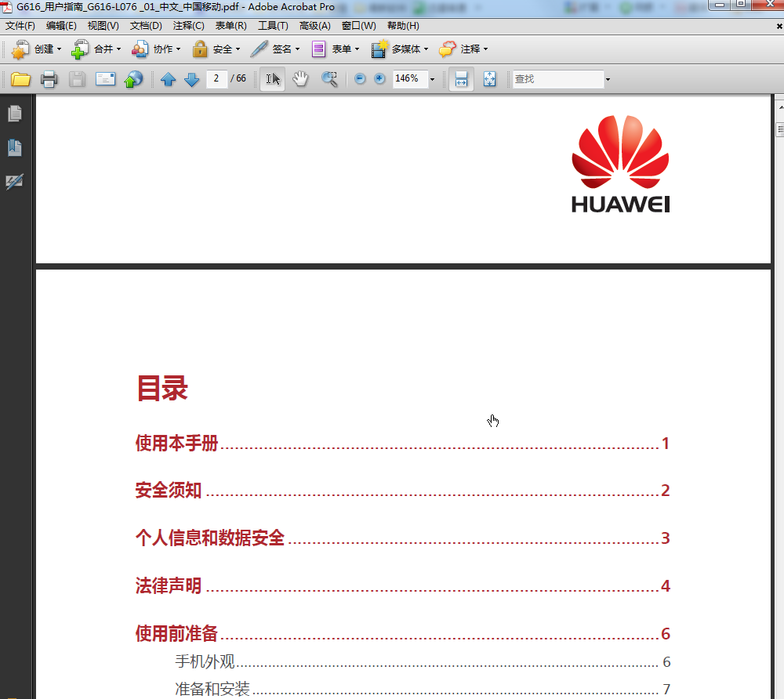Open the Bookmarks panel in the sidebar
Screen dimensions: 784x699
(15, 147)
